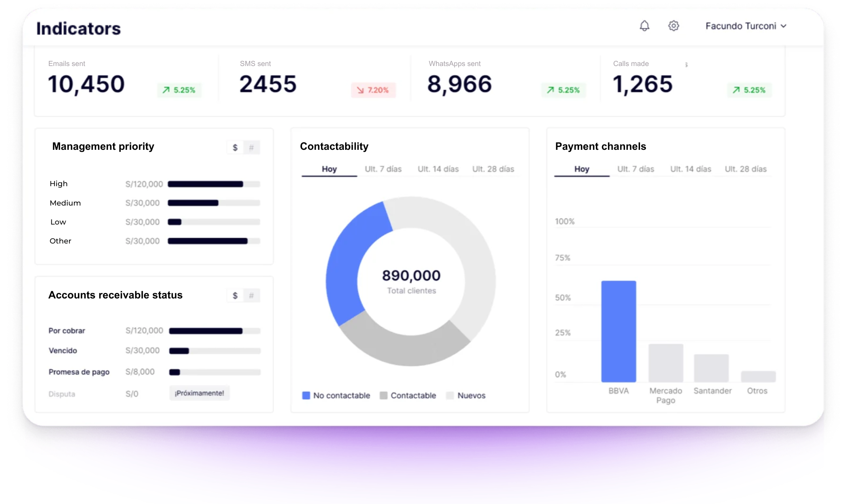Screen dimensions: 846x504
Task: Select the Hoy tab in Contactability
Action: tap(329, 169)
